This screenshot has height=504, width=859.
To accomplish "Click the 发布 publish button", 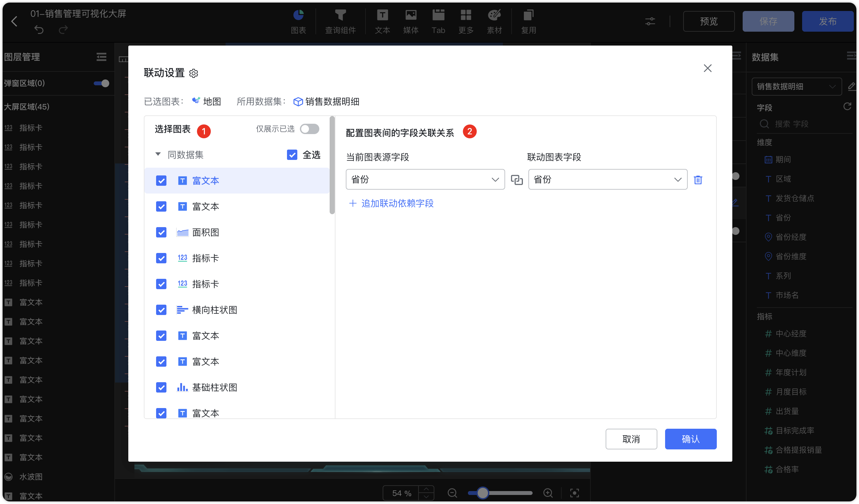I will (828, 21).
